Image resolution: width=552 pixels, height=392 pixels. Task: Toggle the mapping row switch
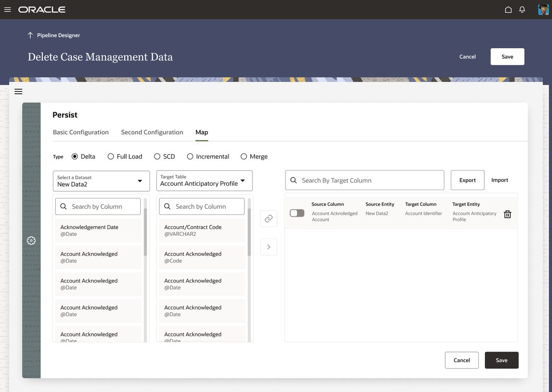point(297,213)
